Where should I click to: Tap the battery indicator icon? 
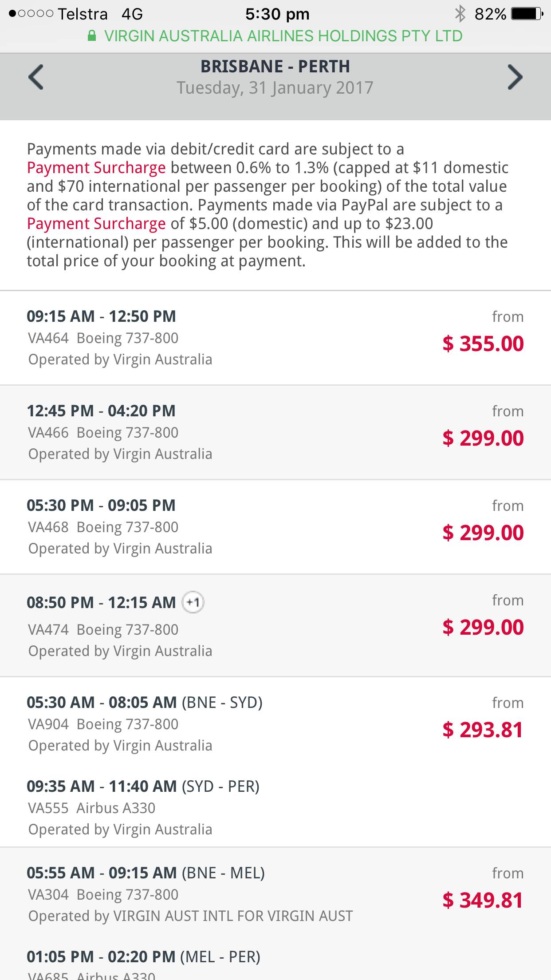point(527,14)
